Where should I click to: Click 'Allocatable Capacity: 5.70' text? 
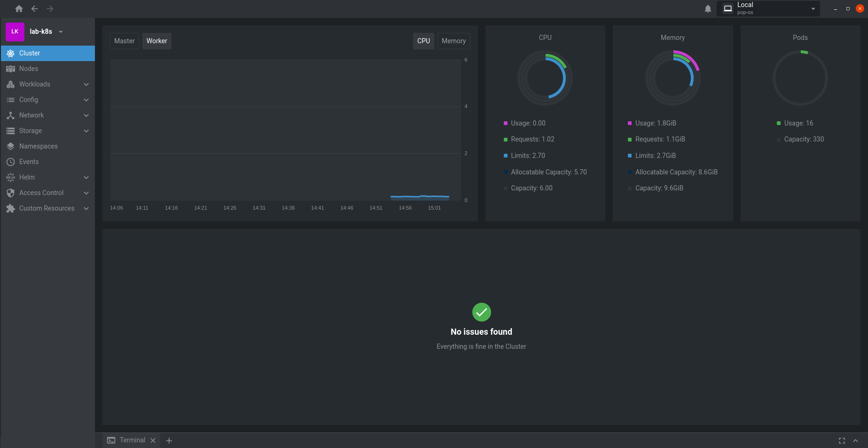tap(549, 172)
